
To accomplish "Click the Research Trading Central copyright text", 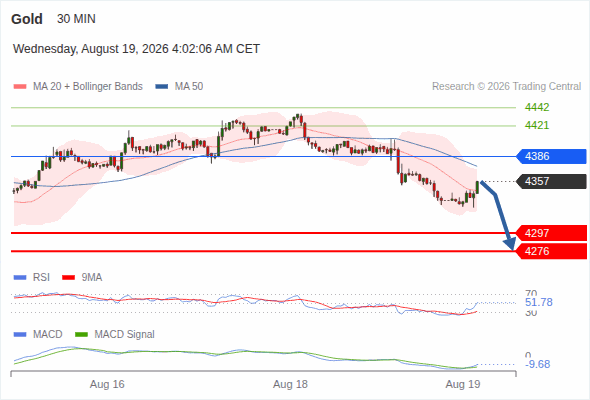I will coord(506,87).
